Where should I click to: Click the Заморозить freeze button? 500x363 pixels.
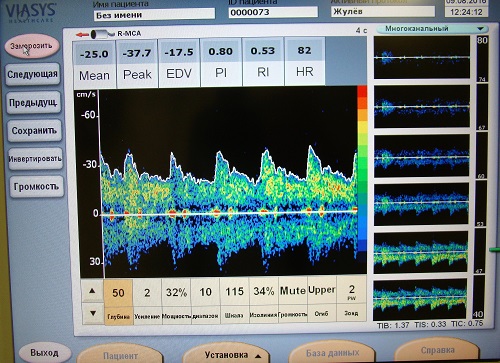pyautogui.click(x=32, y=46)
